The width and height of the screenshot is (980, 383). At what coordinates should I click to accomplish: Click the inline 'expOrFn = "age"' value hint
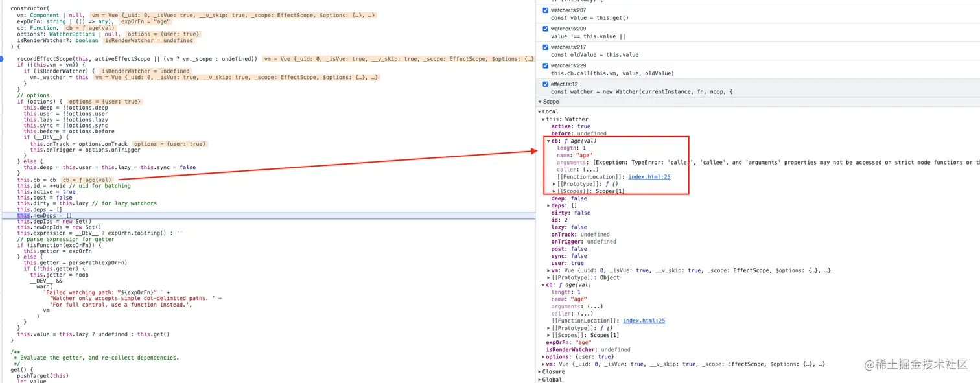pyautogui.click(x=146, y=21)
